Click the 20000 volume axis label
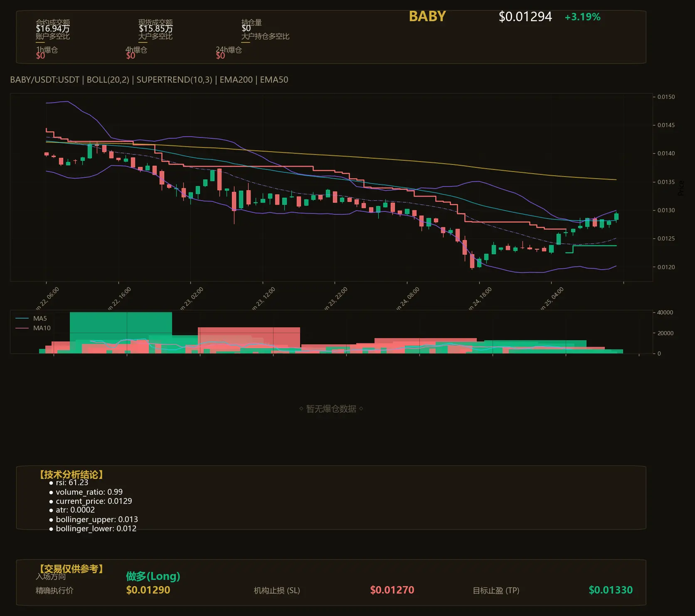This screenshot has height=616, width=695. coord(665,333)
